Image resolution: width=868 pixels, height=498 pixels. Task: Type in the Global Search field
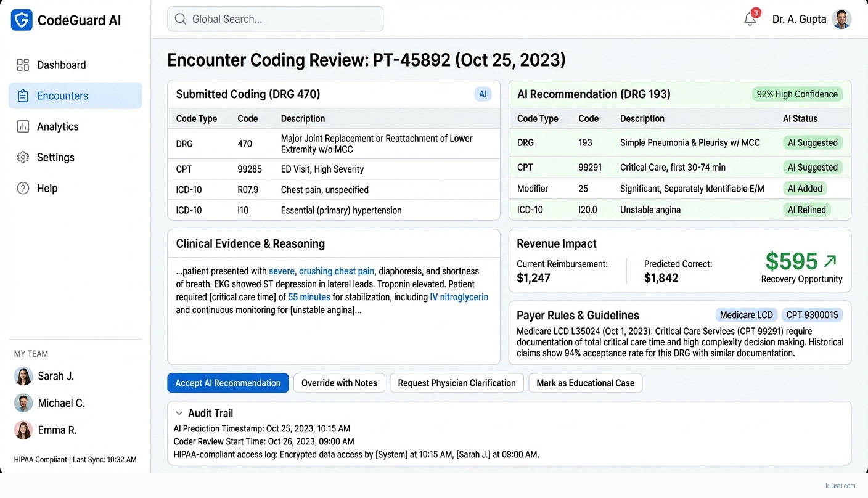coord(284,19)
